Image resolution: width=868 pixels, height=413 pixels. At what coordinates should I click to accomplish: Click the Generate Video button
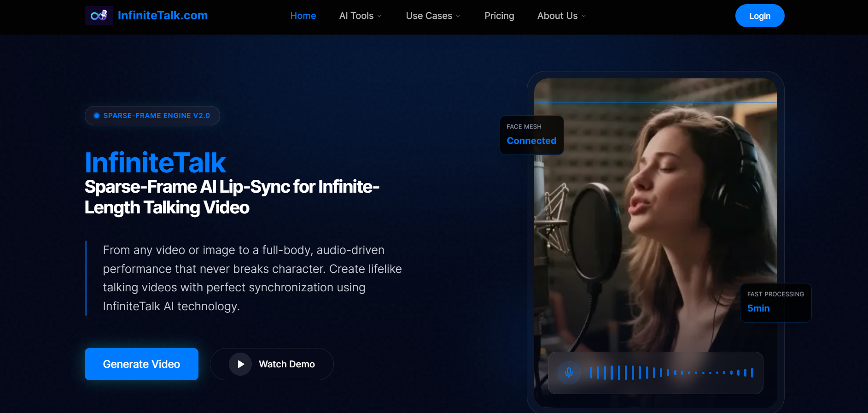pos(141,364)
